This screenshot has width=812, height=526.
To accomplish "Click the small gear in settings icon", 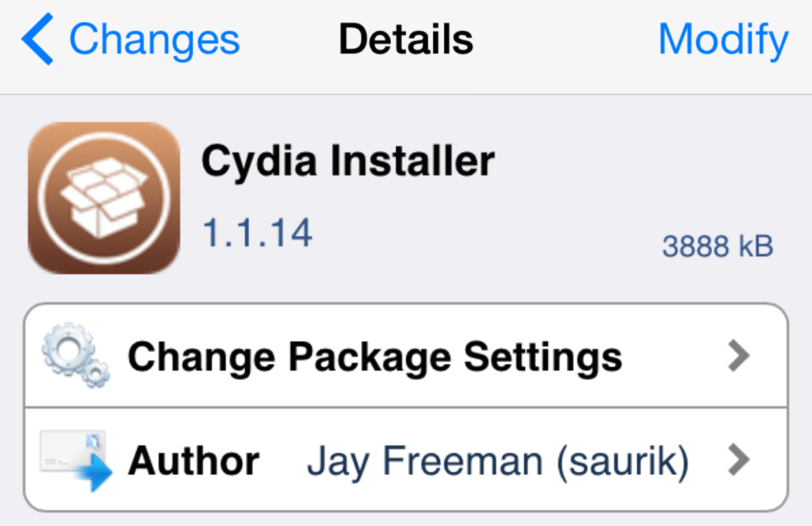I will [x=97, y=373].
